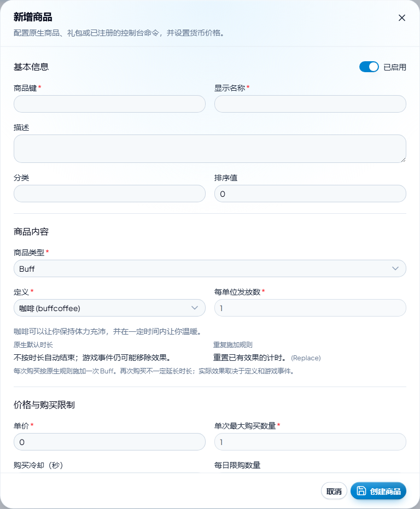
Task: Click the 不按时长自动结束 duration text
Action: click(x=92, y=358)
